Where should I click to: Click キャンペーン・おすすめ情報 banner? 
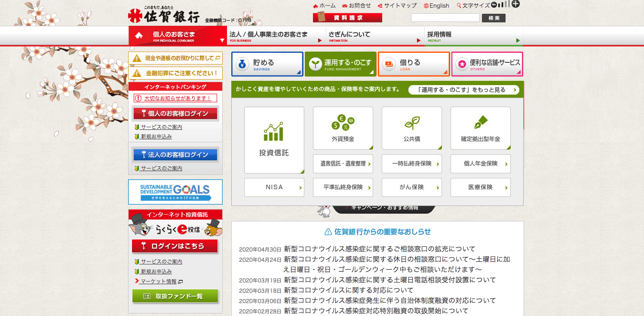[x=383, y=209]
